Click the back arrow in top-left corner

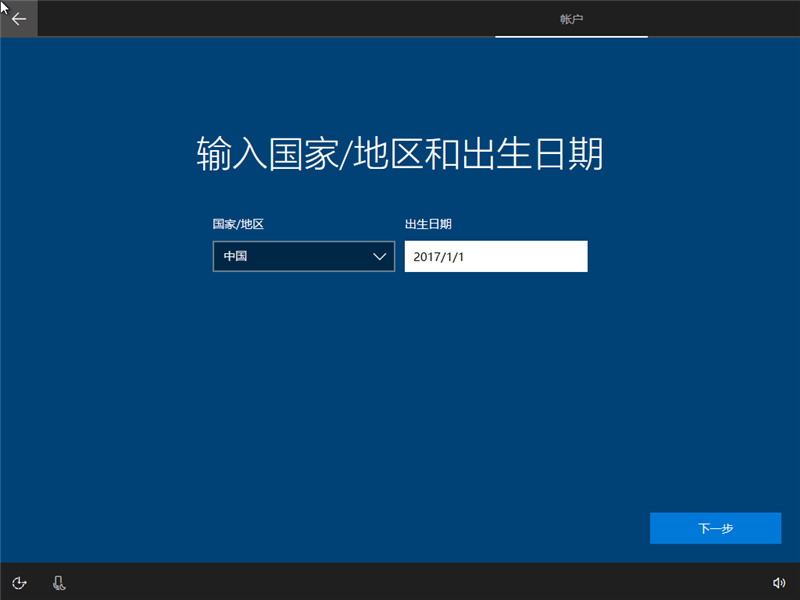tap(18, 18)
